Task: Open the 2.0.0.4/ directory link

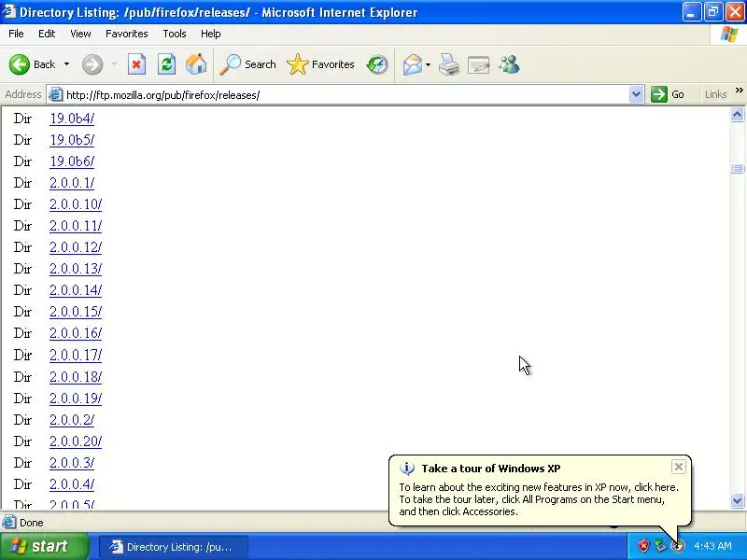Action: (x=72, y=484)
